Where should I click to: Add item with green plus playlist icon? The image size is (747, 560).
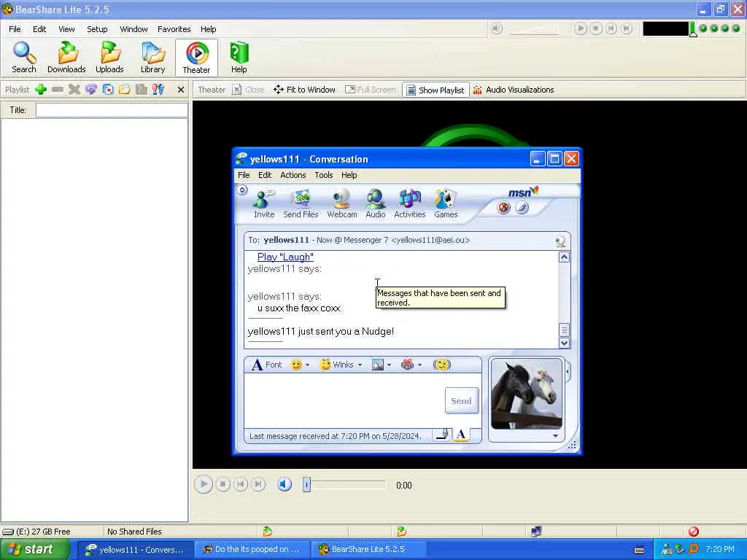tap(41, 90)
